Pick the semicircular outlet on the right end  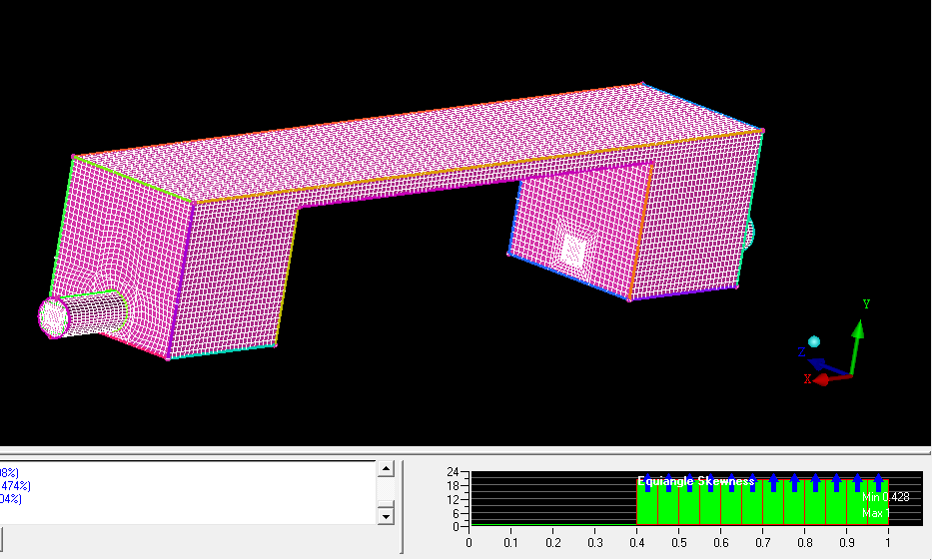click(749, 235)
